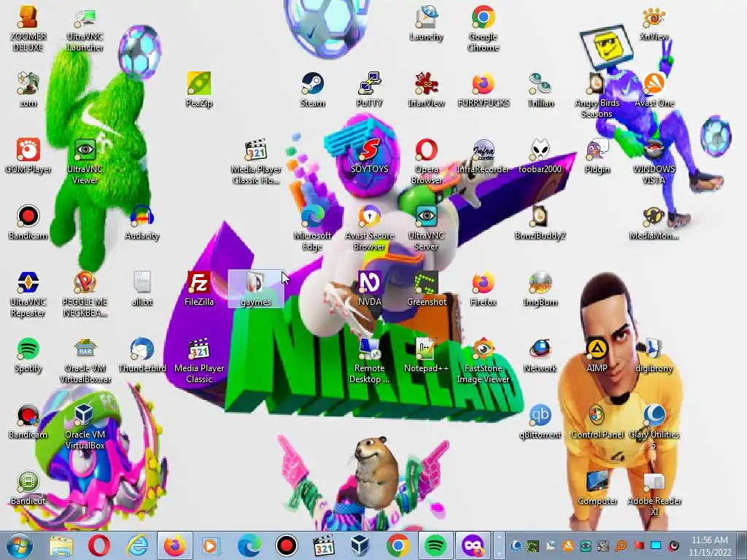Select Opera Browser desktop icon
Screen dimensions: 747x560
pos(426,161)
